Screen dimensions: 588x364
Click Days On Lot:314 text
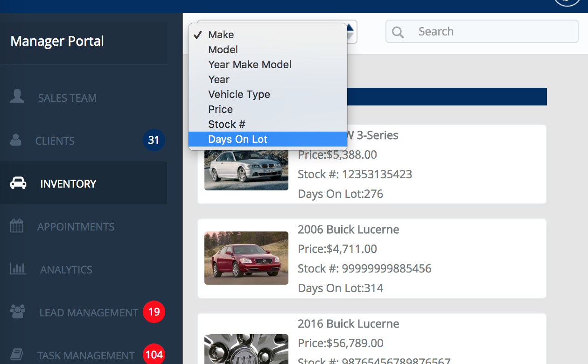[x=341, y=288]
